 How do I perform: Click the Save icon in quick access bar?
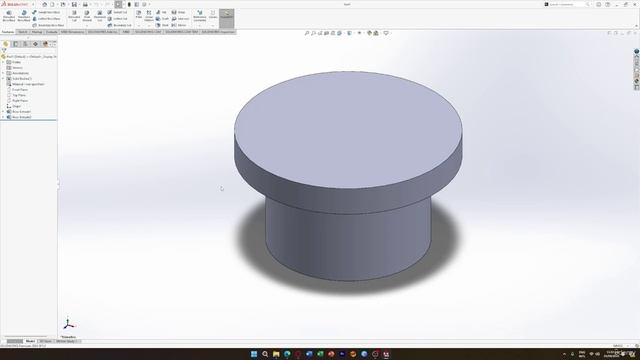pos(74,4)
